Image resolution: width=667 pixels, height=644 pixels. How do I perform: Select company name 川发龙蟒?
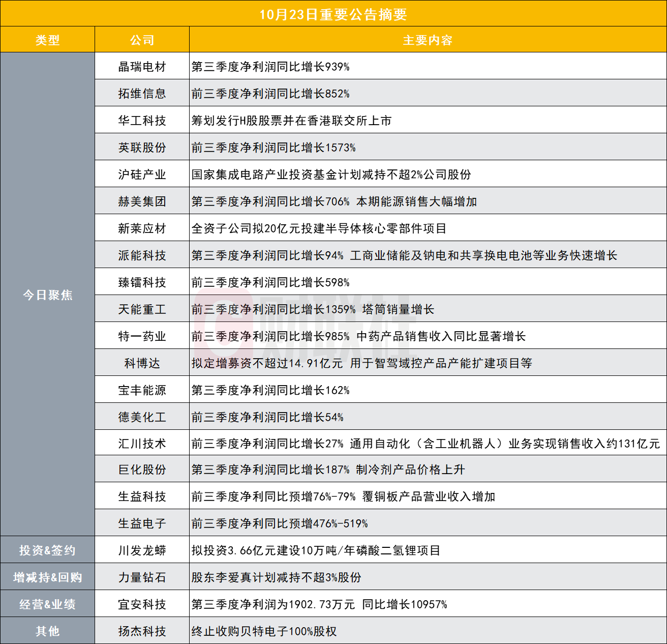pyautogui.click(x=142, y=550)
